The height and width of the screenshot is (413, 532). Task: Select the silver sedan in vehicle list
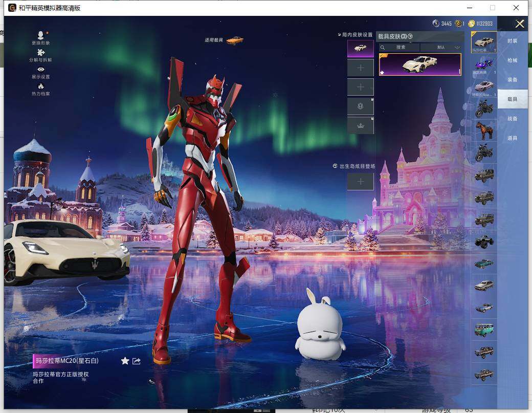pyautogui.click(x=484, y=286)
